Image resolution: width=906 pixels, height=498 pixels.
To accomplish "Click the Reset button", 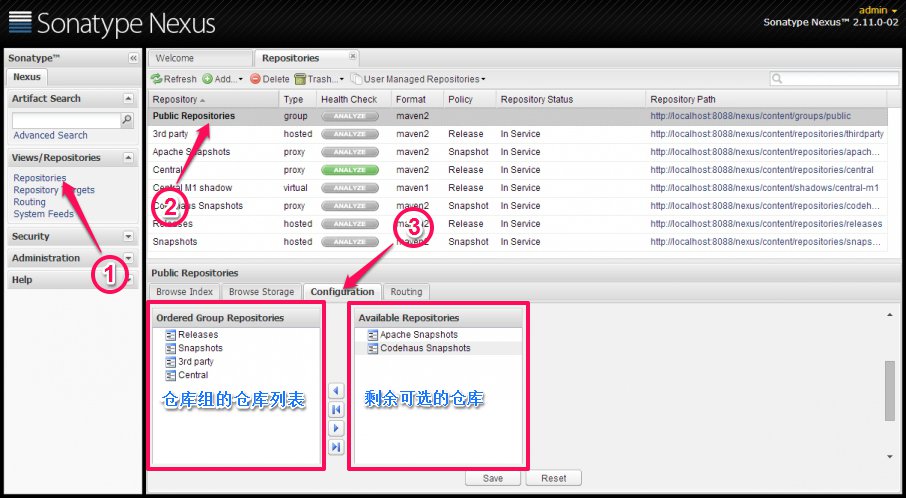I will pos(554,478).
